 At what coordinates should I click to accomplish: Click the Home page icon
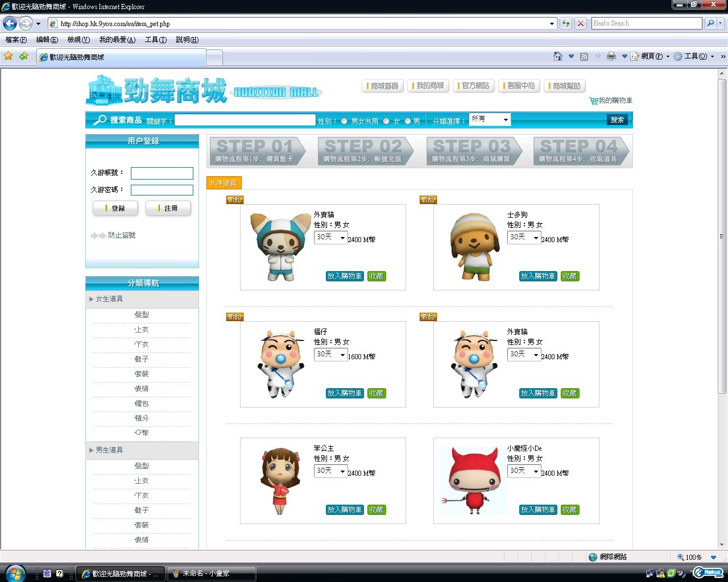(x=558, y=56)
